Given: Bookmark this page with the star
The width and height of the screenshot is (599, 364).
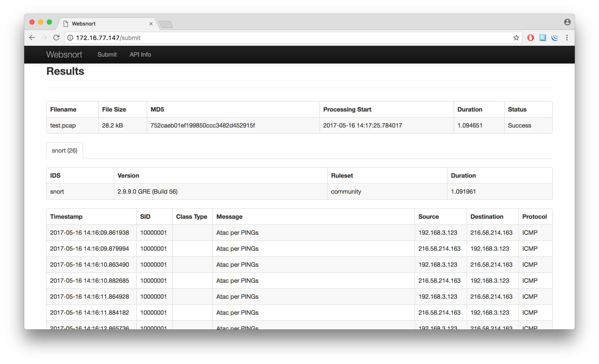Looking at the screenshot, I should [x=516, y=38].
